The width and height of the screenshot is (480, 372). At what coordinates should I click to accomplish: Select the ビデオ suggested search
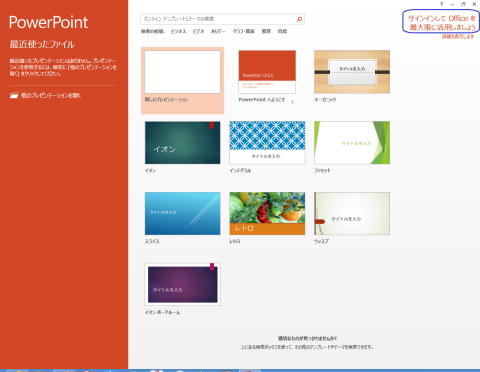coord(198,31)
